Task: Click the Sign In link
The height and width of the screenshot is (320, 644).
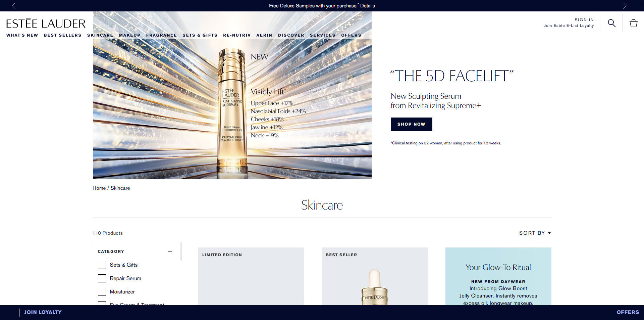Action: [584, 20]
